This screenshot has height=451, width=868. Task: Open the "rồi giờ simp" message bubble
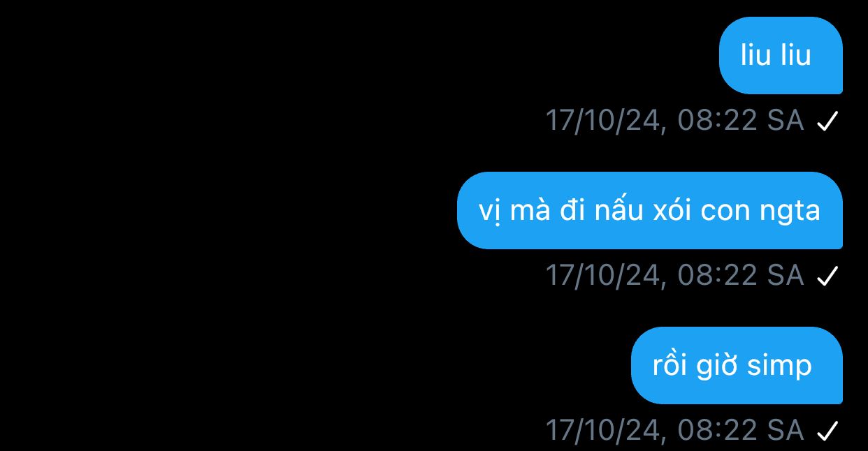coord(737,365)
